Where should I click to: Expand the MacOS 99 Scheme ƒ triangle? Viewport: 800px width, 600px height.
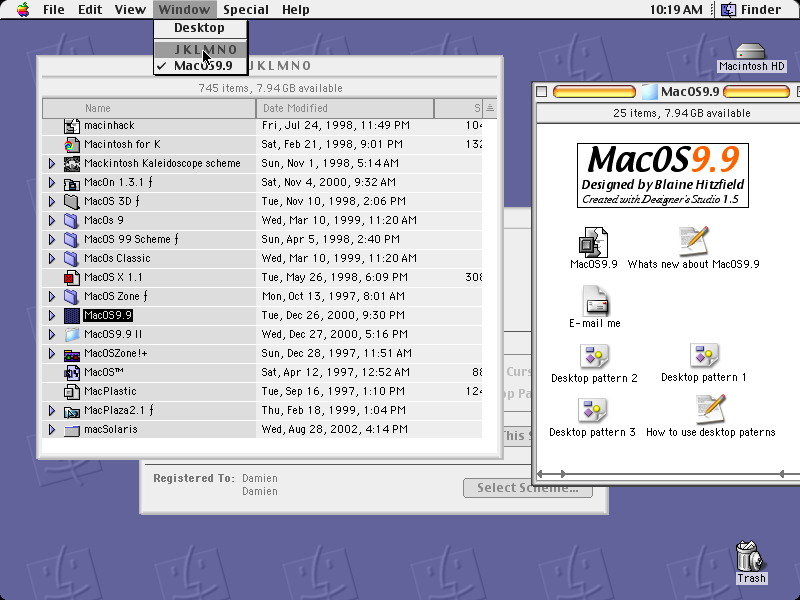(52, 239)
